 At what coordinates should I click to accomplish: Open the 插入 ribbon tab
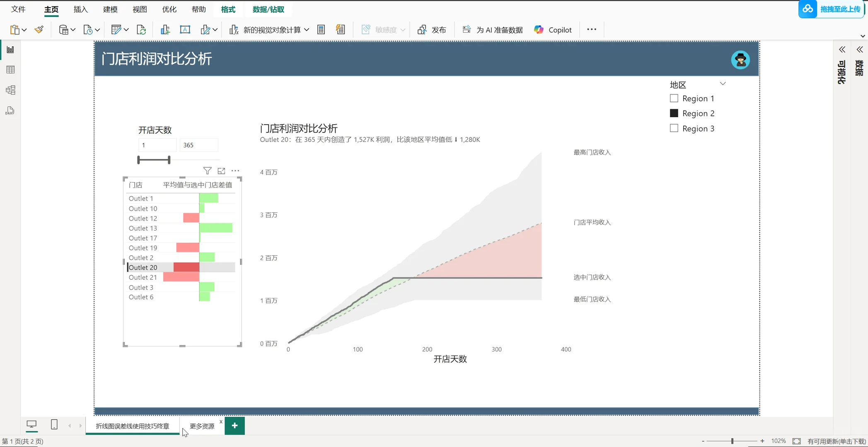[80, 10]
